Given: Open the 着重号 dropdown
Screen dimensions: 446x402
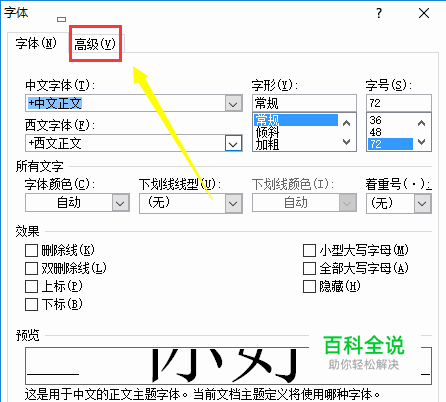Looking at the screenshot, I should coord(422,203).
